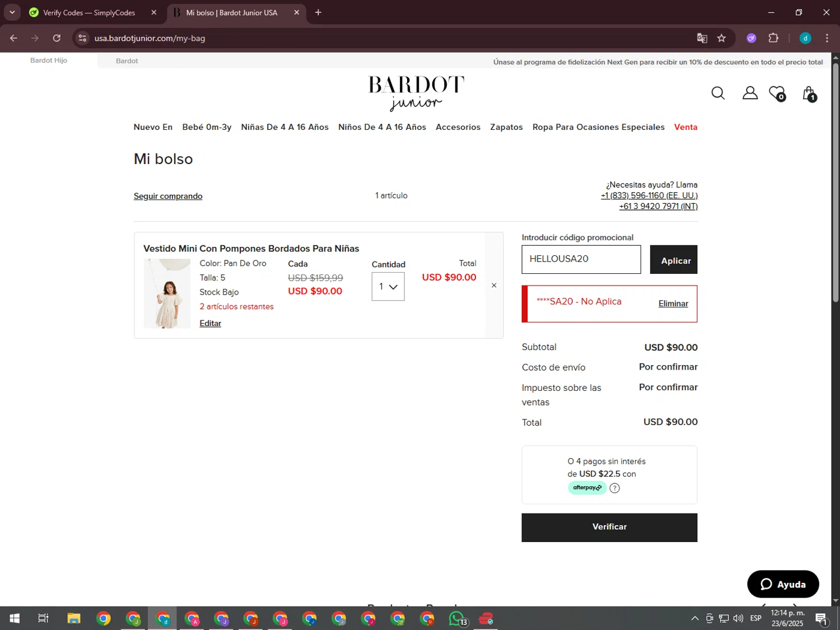Screen dimensions: 840x630
Task: Open the wishlist heart icon
Action: coord(777,94)
